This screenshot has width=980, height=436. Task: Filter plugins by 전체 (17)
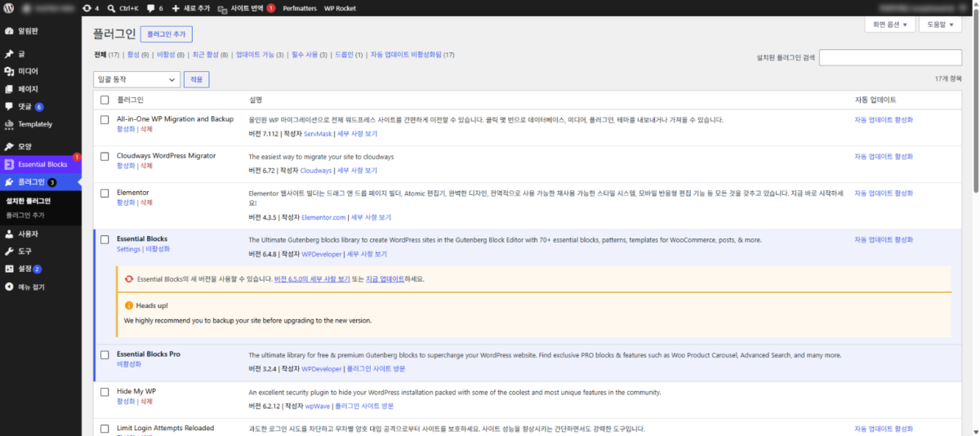click(107, 55)
